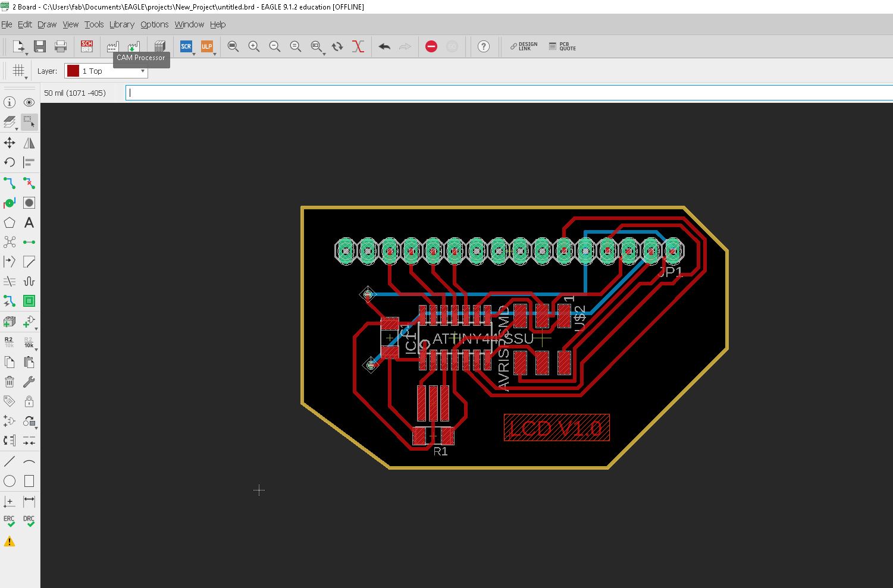893x588 pixels.
Task: Open the Library menu
Action: [x=122, y=24]
